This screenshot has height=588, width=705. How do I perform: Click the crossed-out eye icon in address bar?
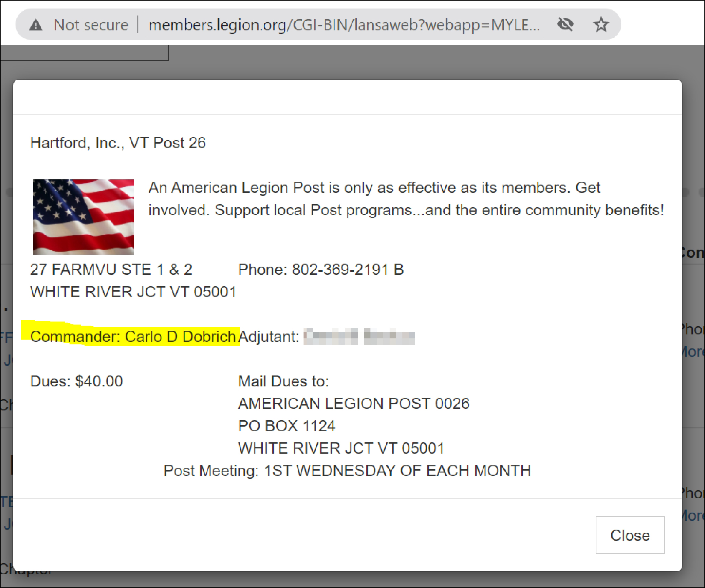coord(565,25)
